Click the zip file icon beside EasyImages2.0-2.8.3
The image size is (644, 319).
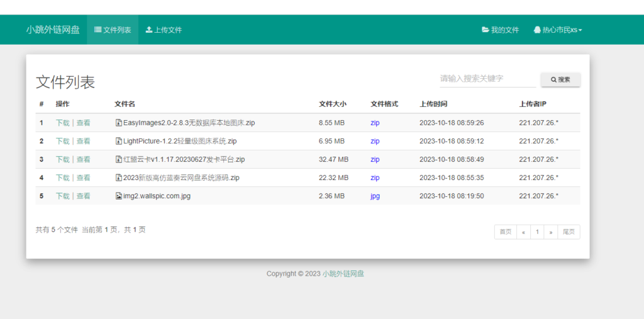click(x=118, y=123)
